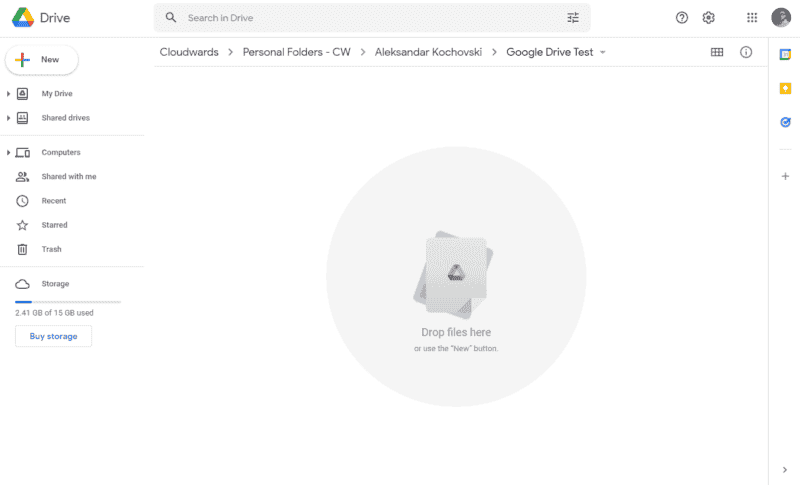The width and height of the screenshot is (800, 485).
Task: Click the Storage cloud icon
Action: (22, 284)
